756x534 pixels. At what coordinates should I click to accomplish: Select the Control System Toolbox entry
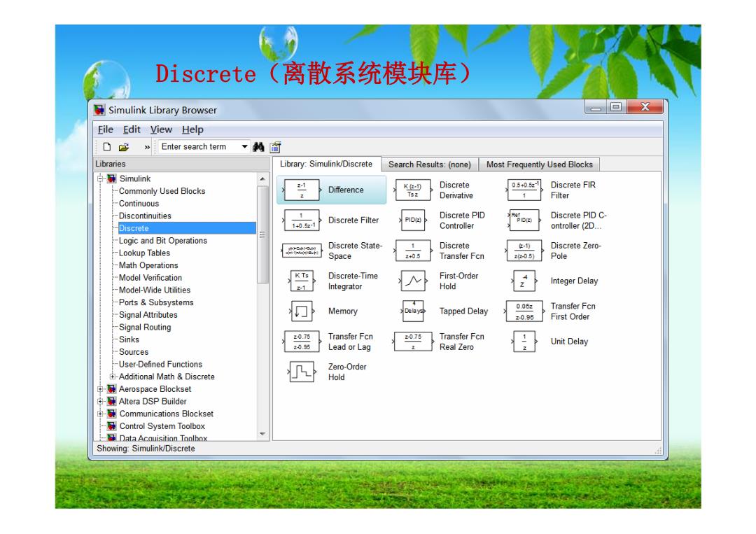(162, 426)
